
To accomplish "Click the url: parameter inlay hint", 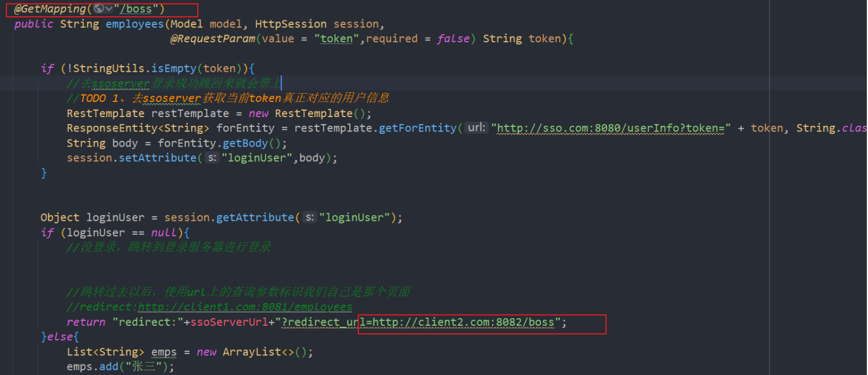I will point(477,128).
